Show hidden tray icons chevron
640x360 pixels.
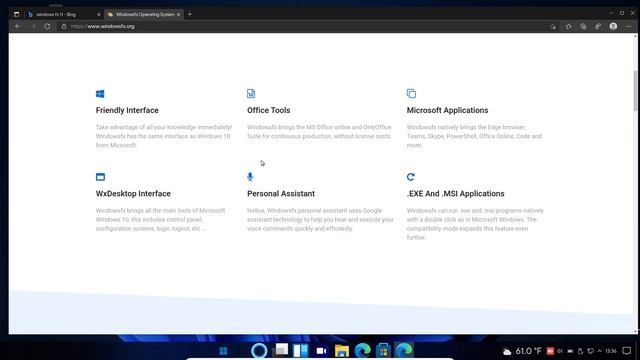coord(600,351)
